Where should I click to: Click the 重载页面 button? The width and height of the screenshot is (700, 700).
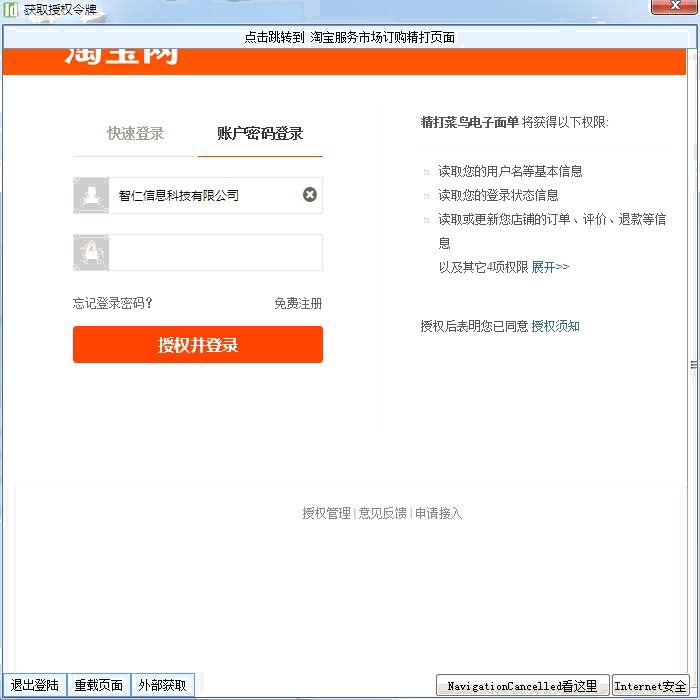[x=99, y=685]
